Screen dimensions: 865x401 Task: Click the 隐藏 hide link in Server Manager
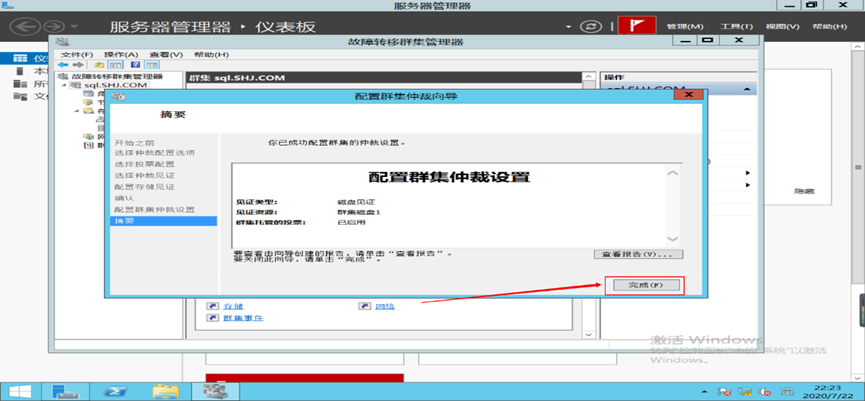coord(804,191)
